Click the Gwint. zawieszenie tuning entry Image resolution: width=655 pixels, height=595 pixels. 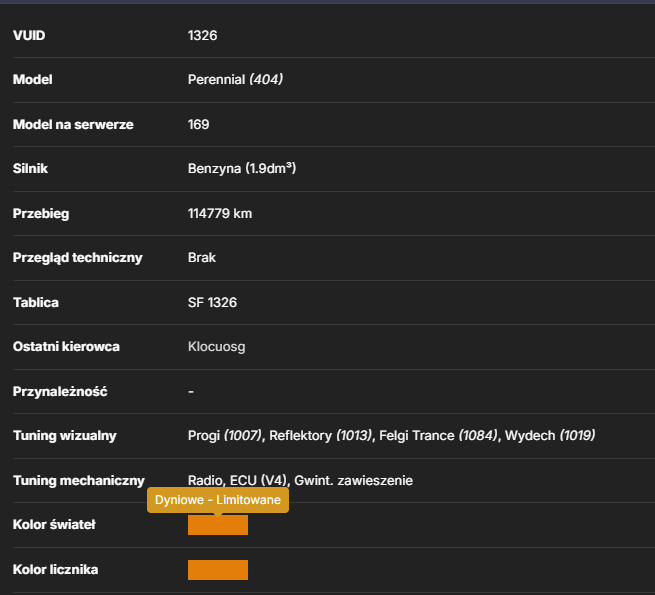[353, 481]
